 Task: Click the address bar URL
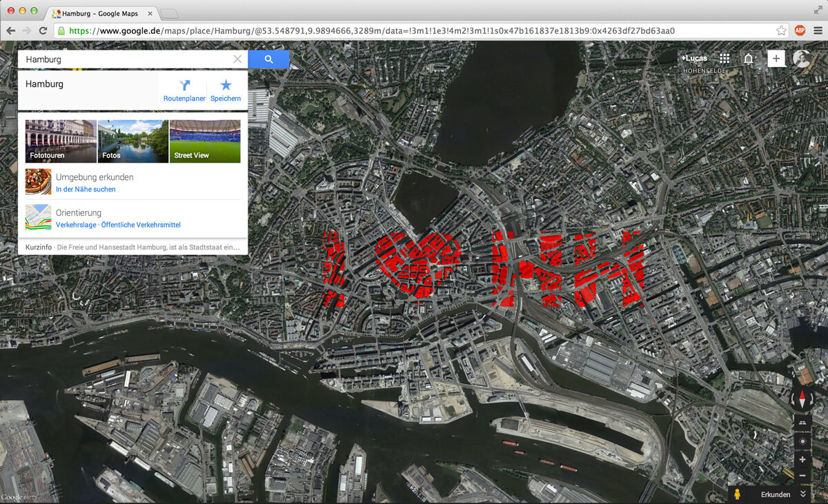coord(372,31)
